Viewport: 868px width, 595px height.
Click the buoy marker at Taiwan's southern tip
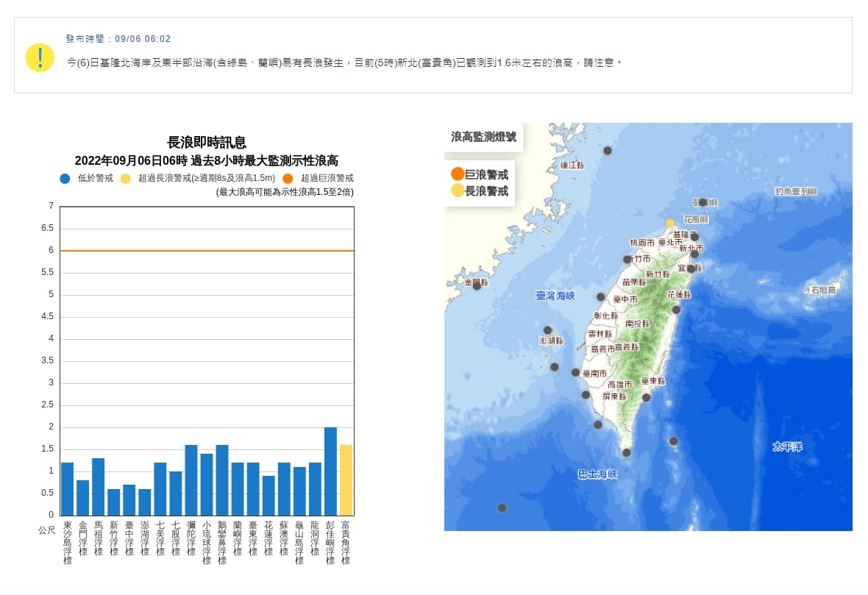[626, 452]
